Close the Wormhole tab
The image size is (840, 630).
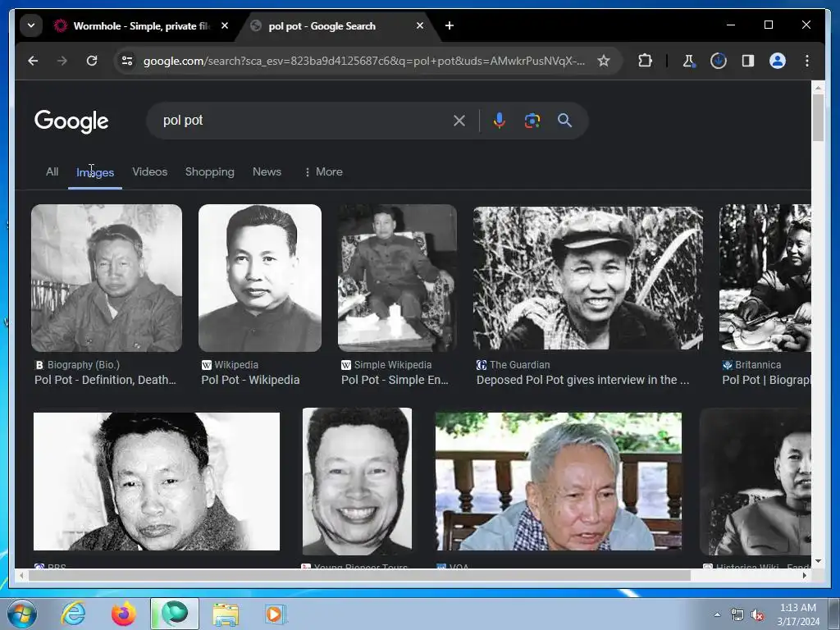[225, 25]
